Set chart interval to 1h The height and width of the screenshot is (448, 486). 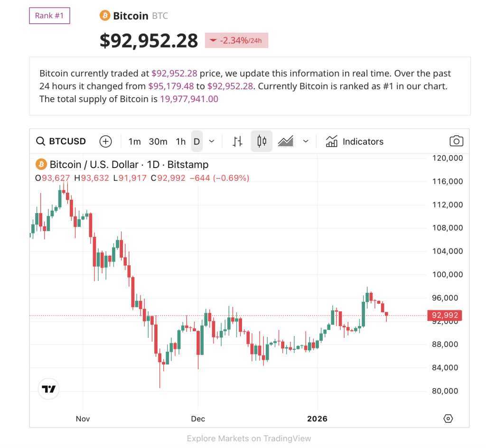[180, 141]
